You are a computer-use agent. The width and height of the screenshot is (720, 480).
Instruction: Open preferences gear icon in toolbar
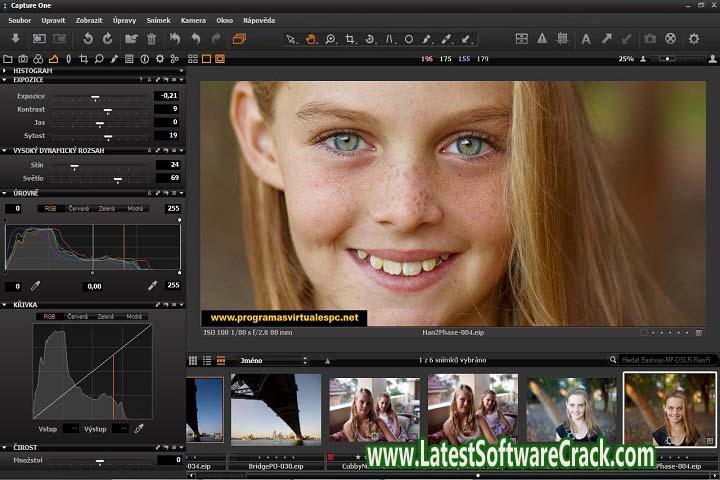[694, 39]
